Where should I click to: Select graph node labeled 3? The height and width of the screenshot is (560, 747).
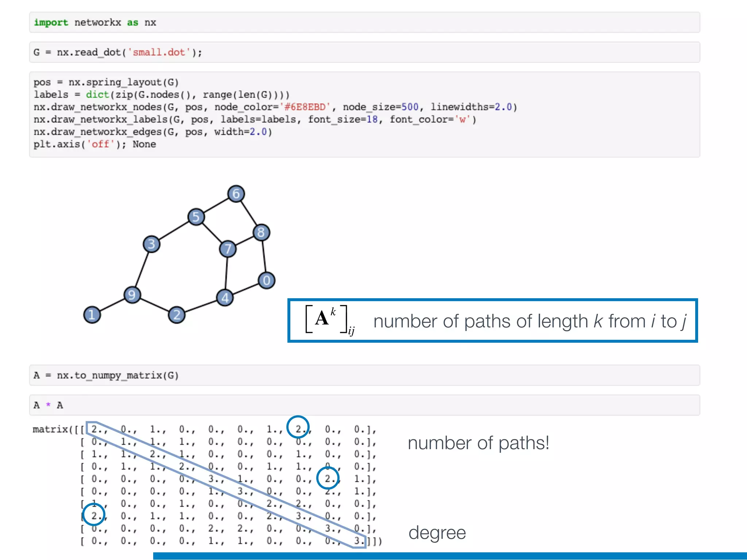click(151, 244)
